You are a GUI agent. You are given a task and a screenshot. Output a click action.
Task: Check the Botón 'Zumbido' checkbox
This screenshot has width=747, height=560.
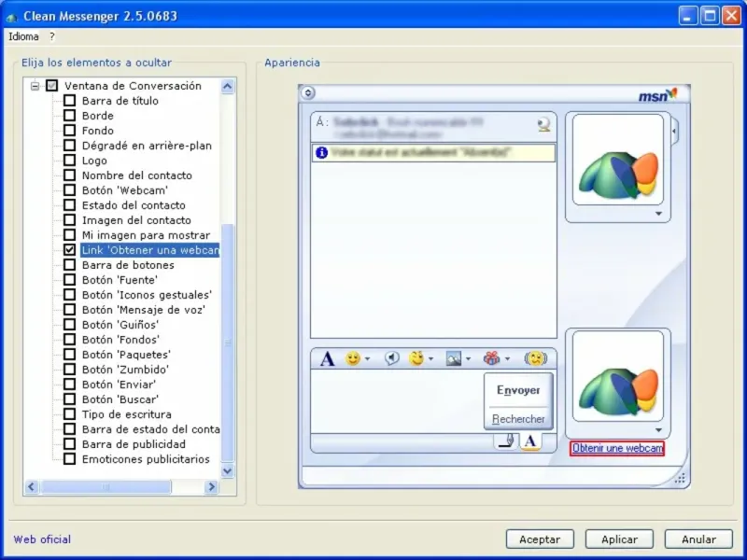click(69, 369)
